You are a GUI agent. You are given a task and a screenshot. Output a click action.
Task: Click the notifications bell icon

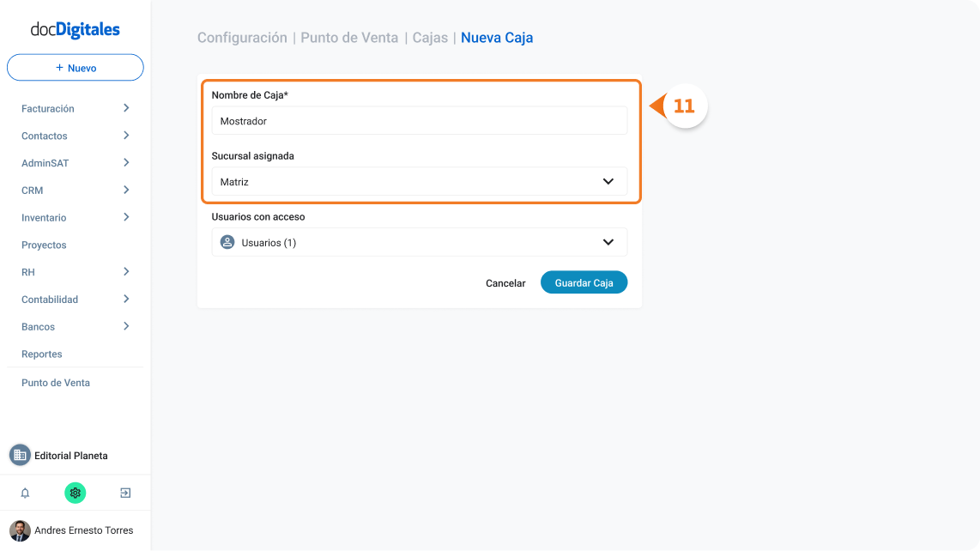25,493
